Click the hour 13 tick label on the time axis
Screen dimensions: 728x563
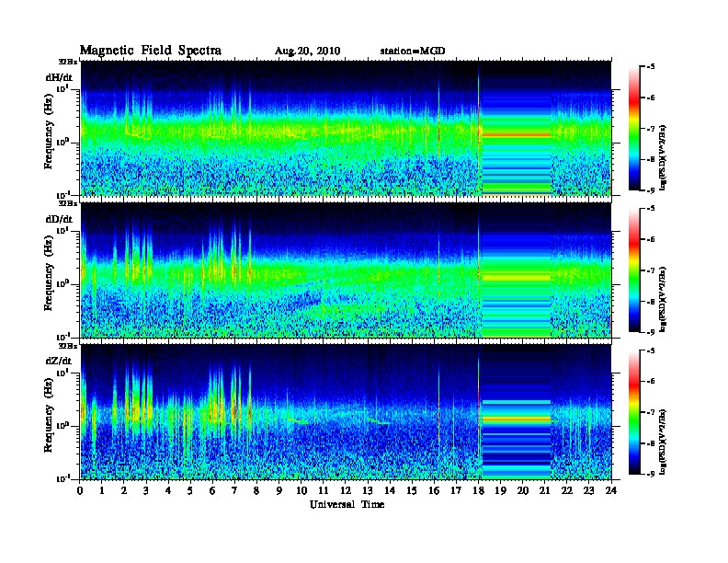[x=368, y=490]
